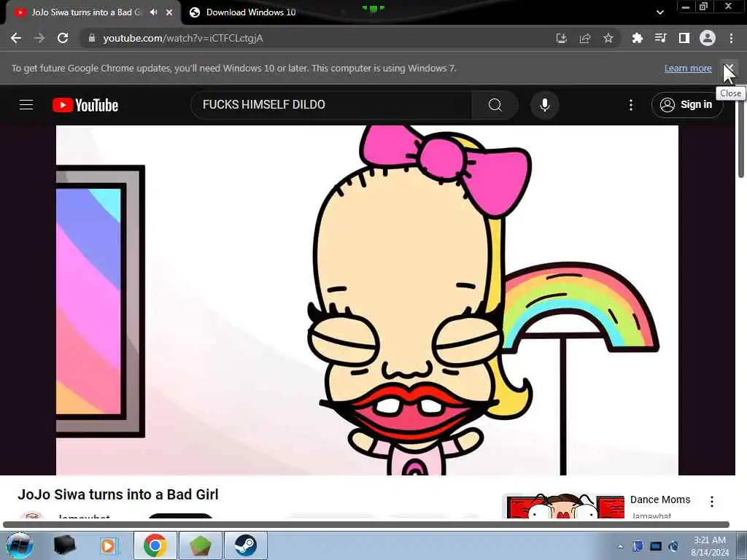
Task: Open the Learn more link in update banner
Action: click(688, 68)
